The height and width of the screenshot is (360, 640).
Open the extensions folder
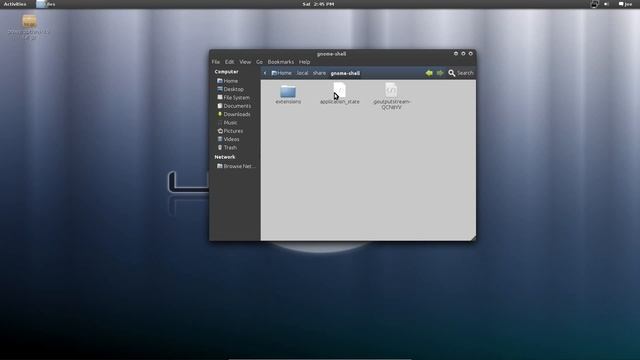(x=288, y=94)
